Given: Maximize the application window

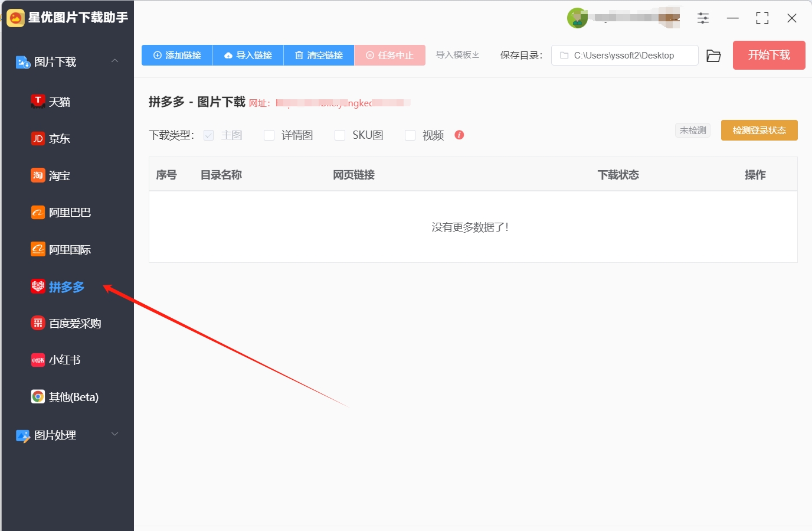Looking at the screenshot, I should tap(762, 18).
